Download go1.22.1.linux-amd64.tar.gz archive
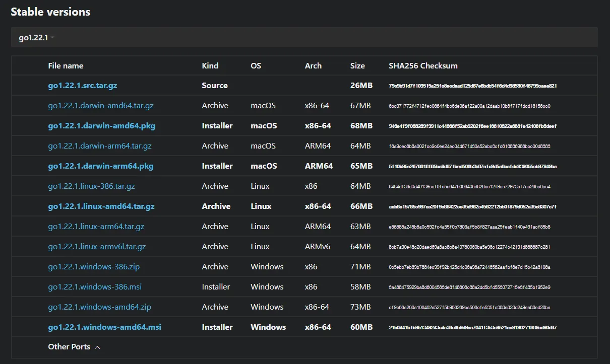 coord(101,206)
